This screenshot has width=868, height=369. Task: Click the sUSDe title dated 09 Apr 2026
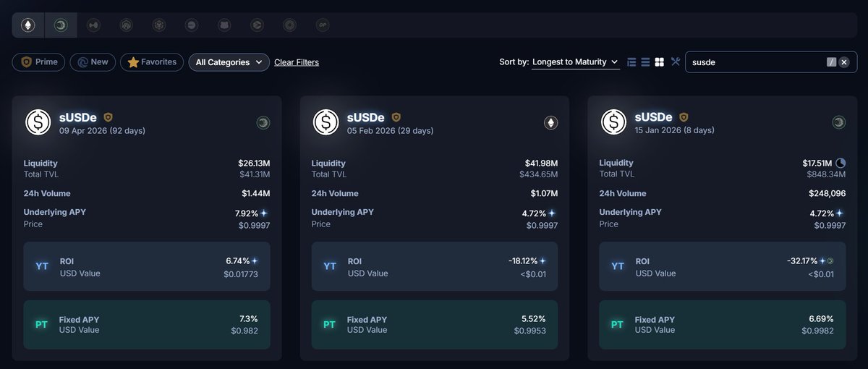[x=79, y=116]
